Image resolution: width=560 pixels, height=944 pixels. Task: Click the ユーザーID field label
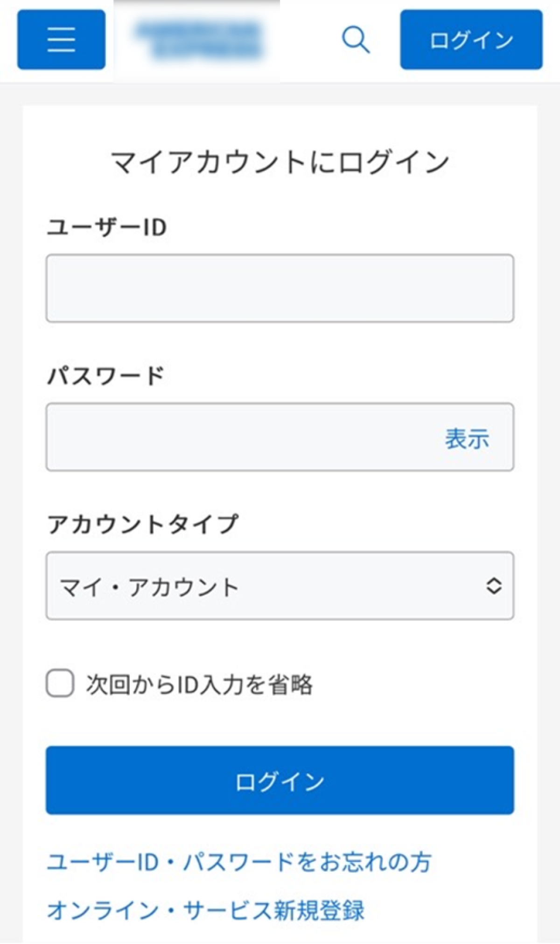107,228
